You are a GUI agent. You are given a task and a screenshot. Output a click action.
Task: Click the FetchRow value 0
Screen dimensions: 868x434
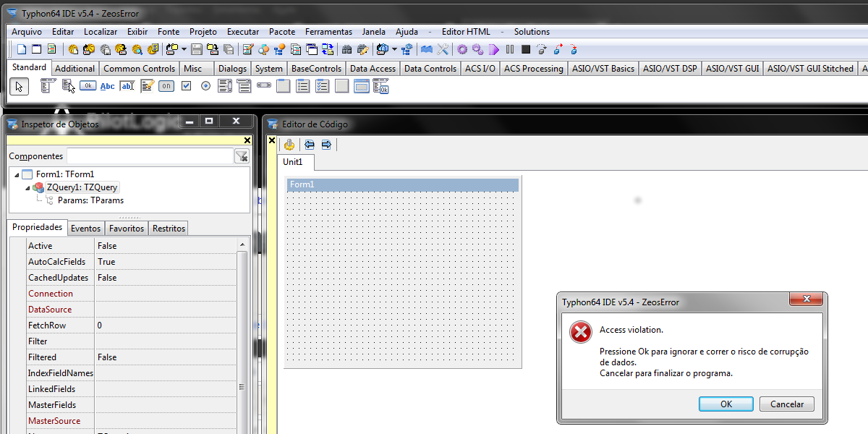[x=100, y=325]
